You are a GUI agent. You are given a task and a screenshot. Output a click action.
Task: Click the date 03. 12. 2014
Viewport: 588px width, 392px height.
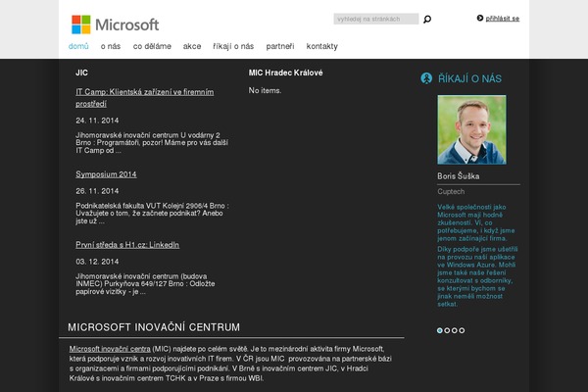point(97,262)
